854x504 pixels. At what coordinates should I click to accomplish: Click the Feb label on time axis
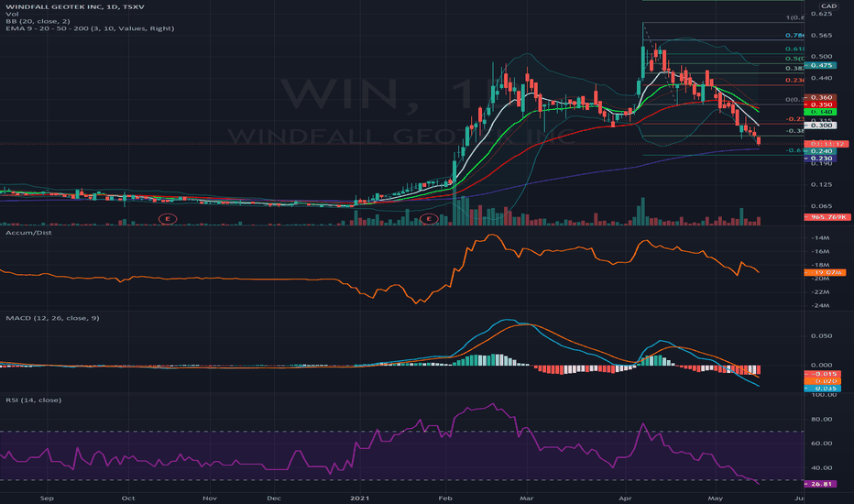(445, 498)
